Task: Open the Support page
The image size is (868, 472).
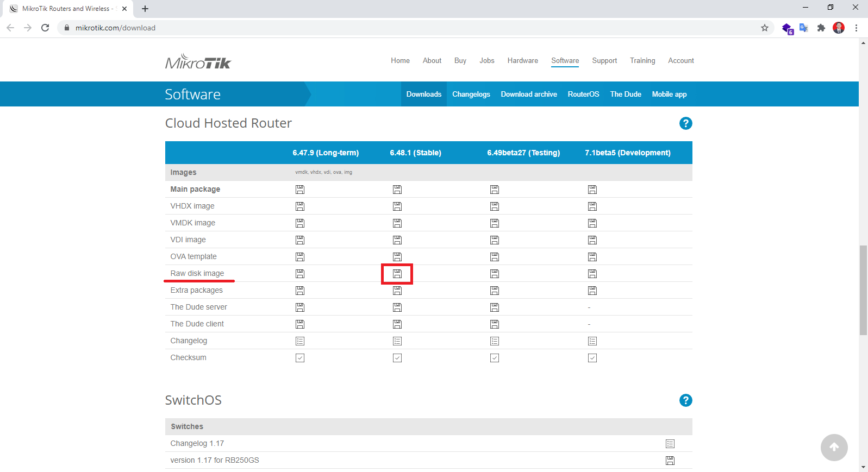Action: [x=604, y=60]
